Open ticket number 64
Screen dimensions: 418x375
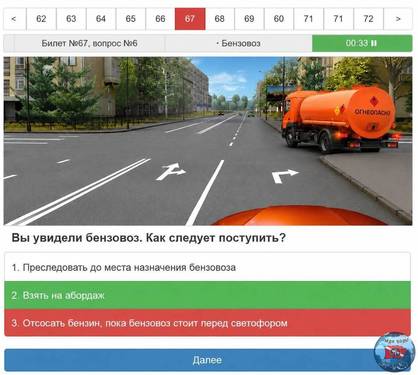click(x=101, y=19)
